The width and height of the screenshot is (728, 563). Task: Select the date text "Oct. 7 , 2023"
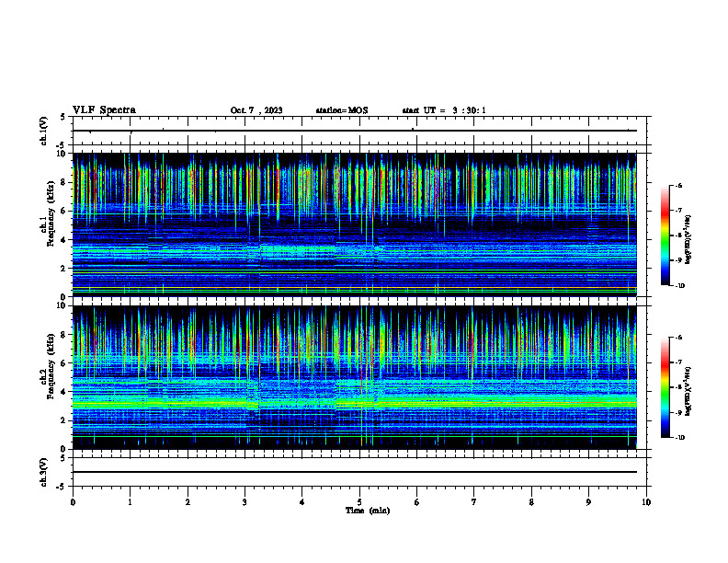point(256,110)
